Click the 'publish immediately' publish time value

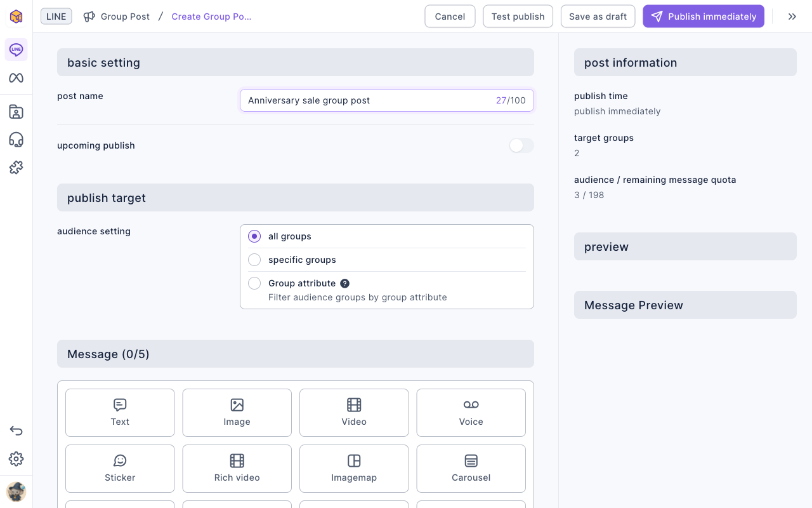617,111
